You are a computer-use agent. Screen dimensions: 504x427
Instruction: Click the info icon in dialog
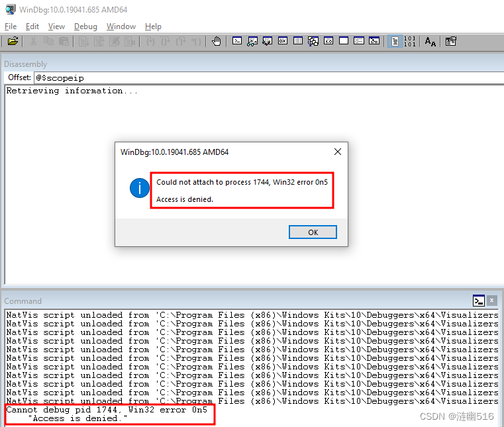(140, 188)
